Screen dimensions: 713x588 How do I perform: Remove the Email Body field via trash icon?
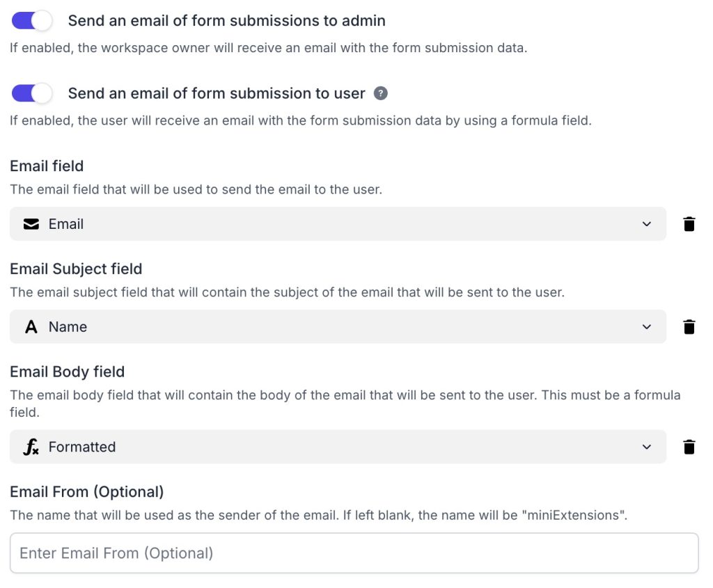click(689, 447)
